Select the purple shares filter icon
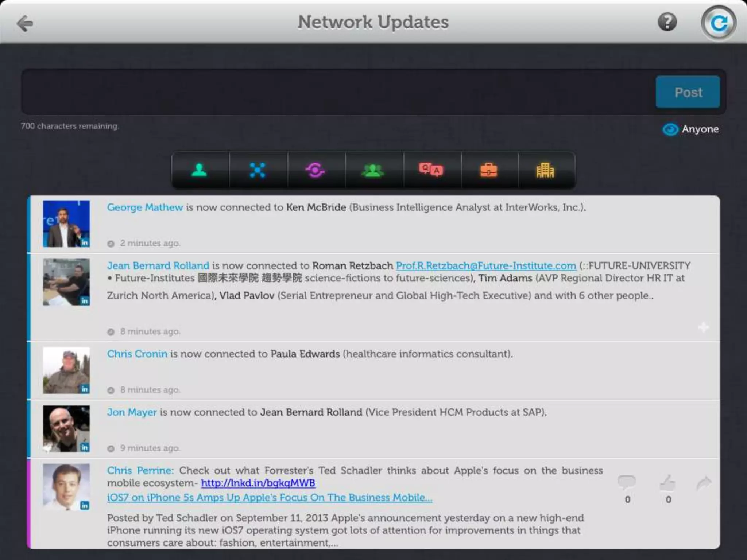Screen dimensions: 747x560 [x=315, y=170]
